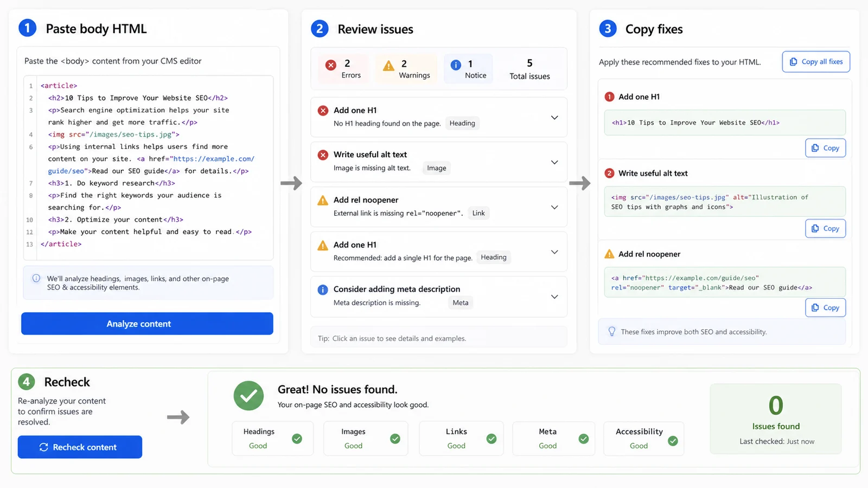868x488 pixels.
Task: Copy the Add one H1 fix
Action: coord(825,148)
